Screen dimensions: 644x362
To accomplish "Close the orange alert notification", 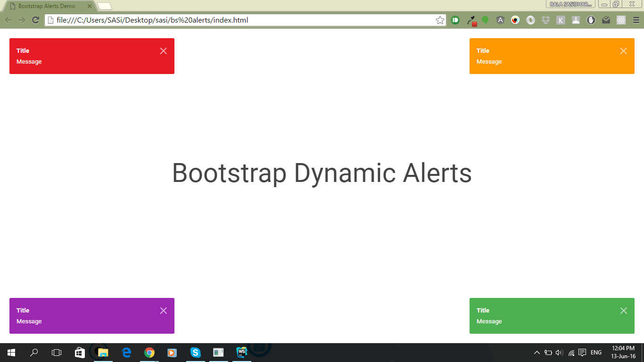I will (624, 51).
